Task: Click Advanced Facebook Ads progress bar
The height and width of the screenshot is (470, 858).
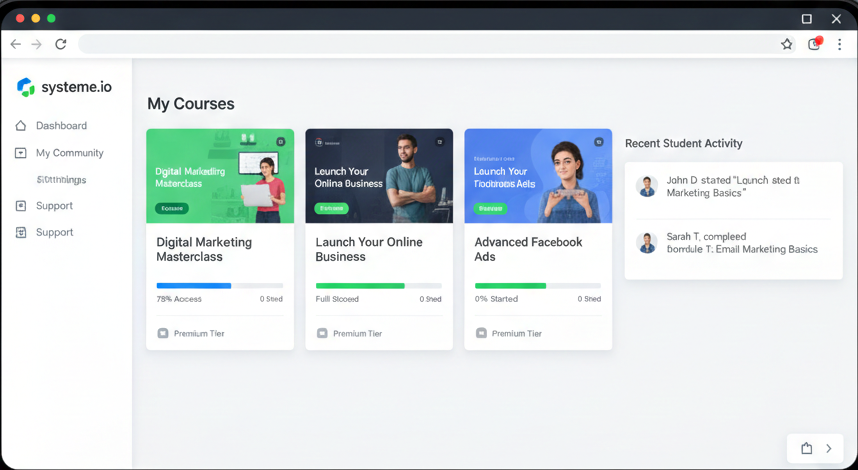Action: tap(538, 286)
